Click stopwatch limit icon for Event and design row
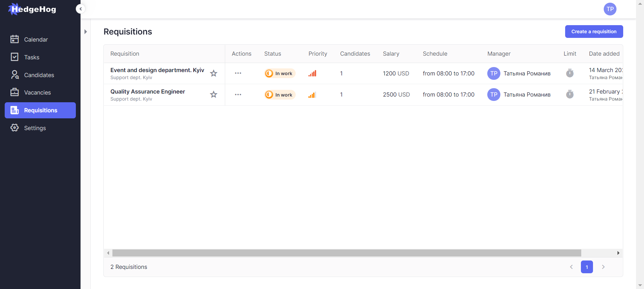The height and width of the screenshot is (289, 644). (x=569, y=73)
